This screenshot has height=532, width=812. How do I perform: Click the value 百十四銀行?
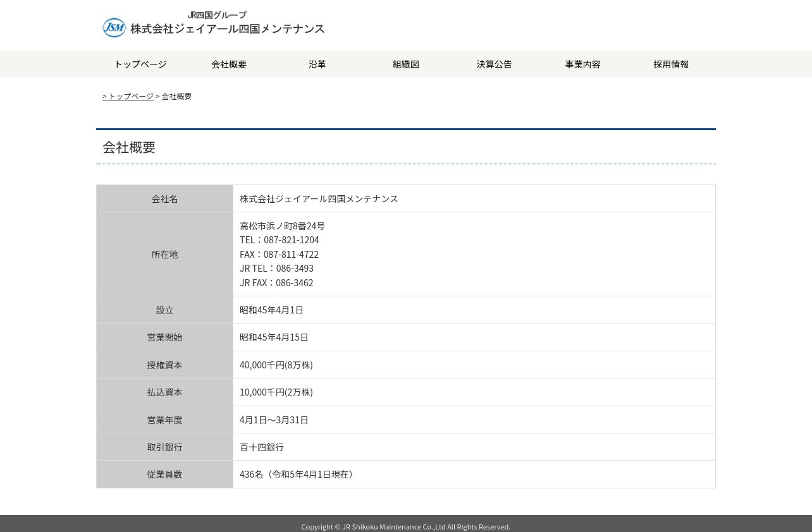pyautogui.click(x=262, y=447)
